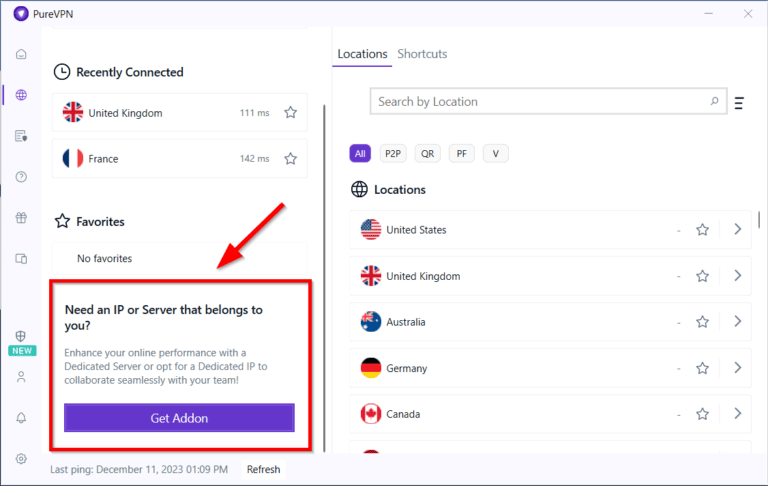Select the P2P filter chip

coord(394,153)
